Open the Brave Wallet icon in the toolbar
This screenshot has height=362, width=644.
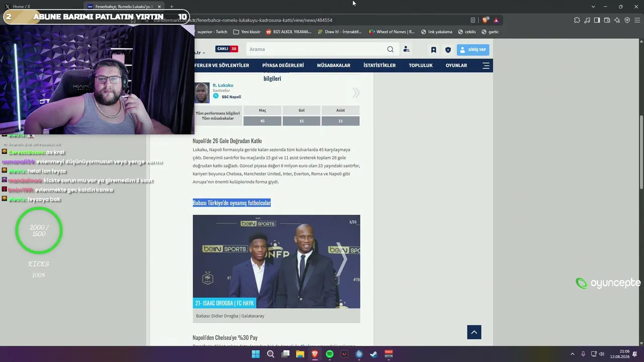pyautogui.click(x=607, y=20)
